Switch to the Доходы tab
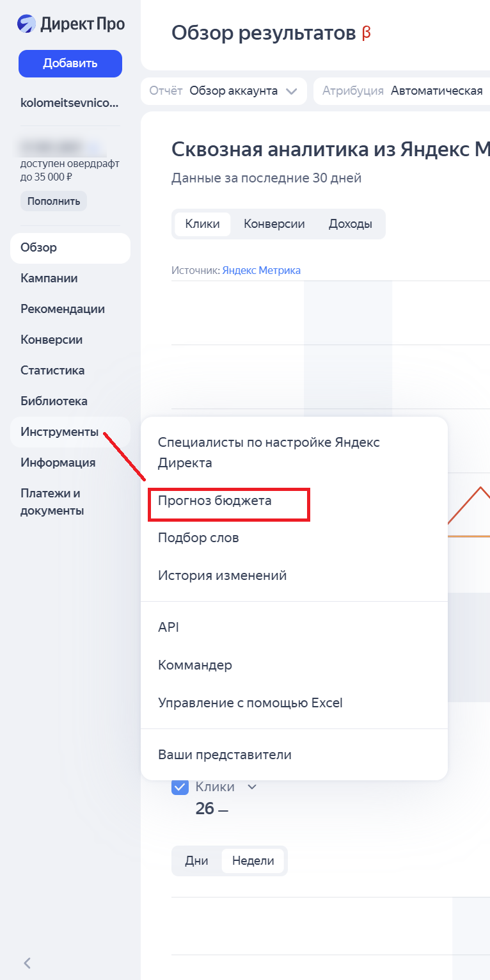 [x=350, y=224]
